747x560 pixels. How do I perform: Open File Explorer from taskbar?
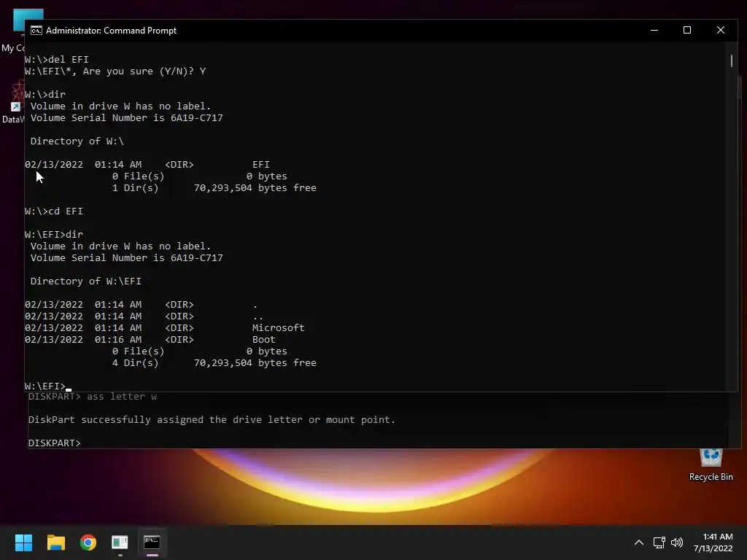coord(55,542)
